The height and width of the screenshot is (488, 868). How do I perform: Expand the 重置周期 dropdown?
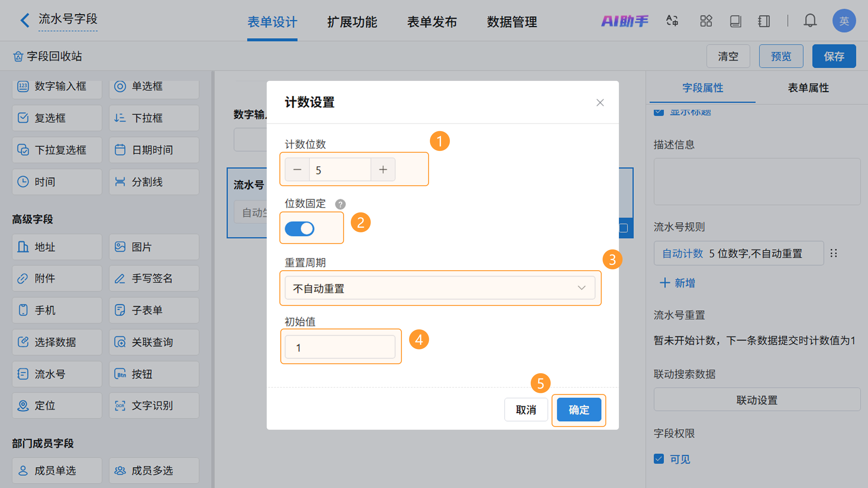click(440, 288)
